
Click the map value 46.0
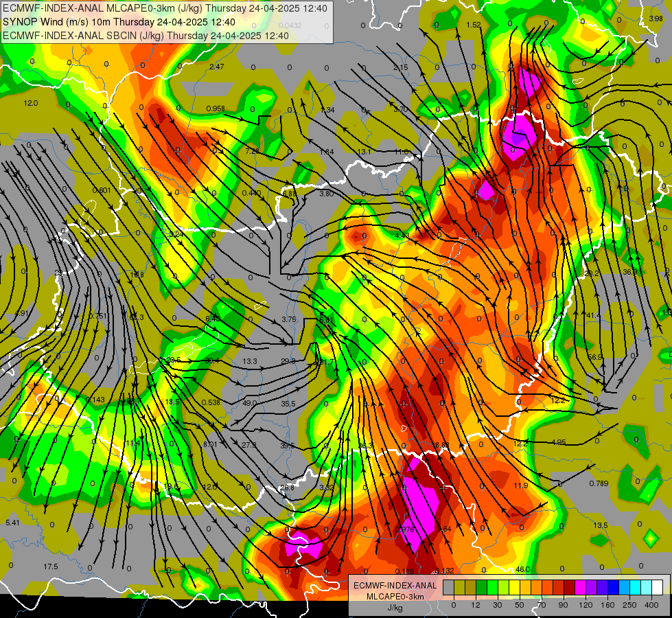point(523,569)
